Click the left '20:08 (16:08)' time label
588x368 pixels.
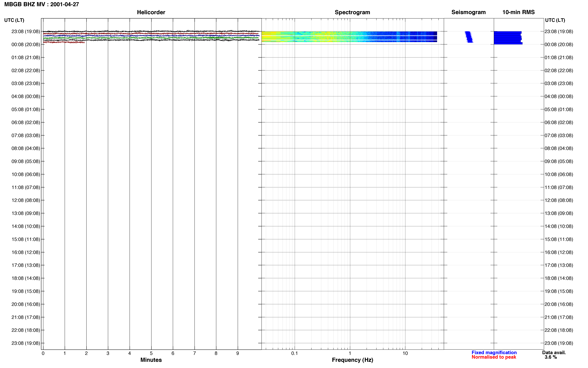(26, 304)
